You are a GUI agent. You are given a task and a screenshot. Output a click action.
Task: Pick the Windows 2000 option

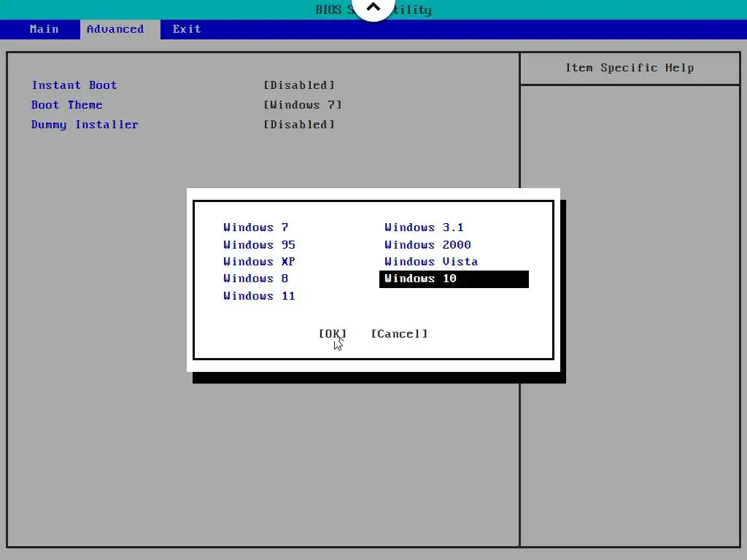click(x=427, y=244)
